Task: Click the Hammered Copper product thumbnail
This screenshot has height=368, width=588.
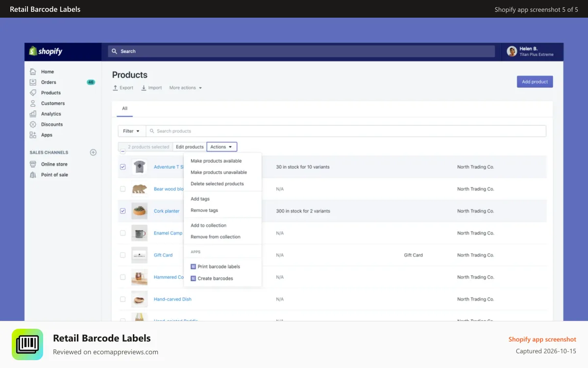Action: [140, 277]
